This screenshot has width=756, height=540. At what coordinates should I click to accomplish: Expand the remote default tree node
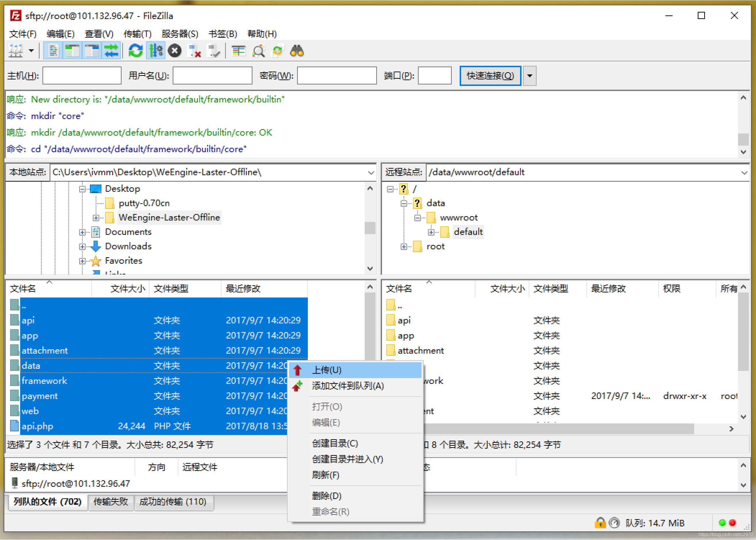click(431, 232)
